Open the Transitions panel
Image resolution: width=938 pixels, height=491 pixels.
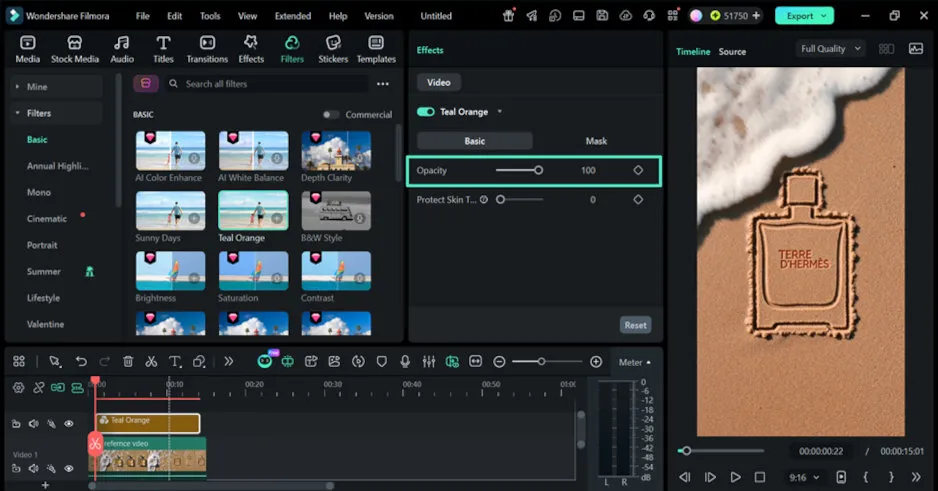[207, 49]
